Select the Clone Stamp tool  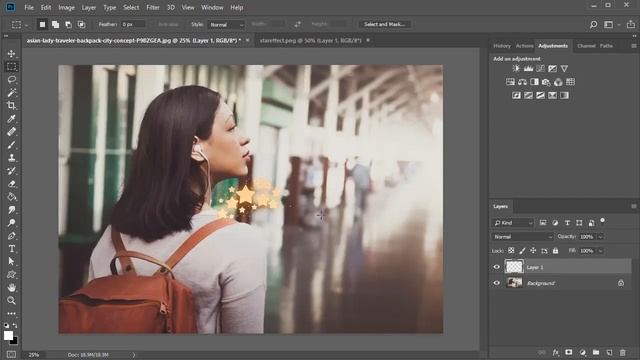pyautogui.click(x=11, y=158)
